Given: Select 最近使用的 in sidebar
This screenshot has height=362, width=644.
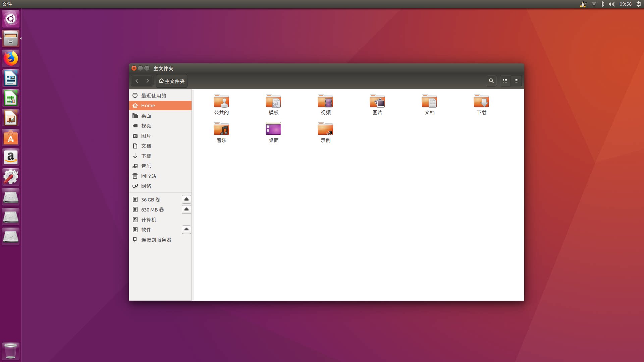Looking at the screenshot, I should coord(153,96).
